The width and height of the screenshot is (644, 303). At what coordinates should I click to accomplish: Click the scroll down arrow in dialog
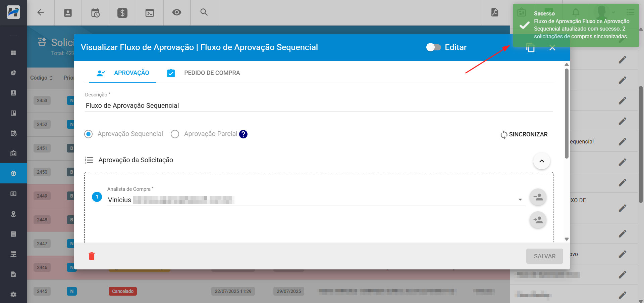567,239
